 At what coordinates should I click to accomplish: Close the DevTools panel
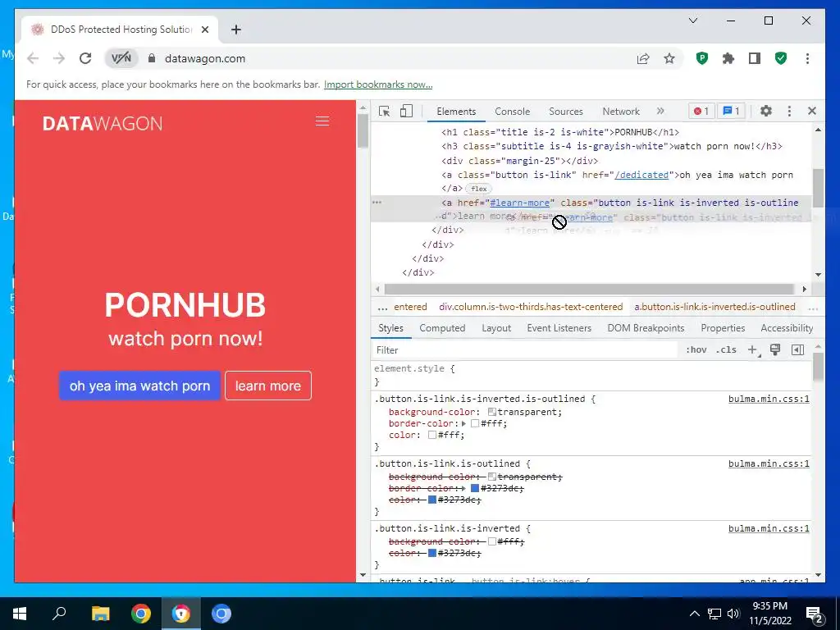pyautogui.click(x=812, y=111)
